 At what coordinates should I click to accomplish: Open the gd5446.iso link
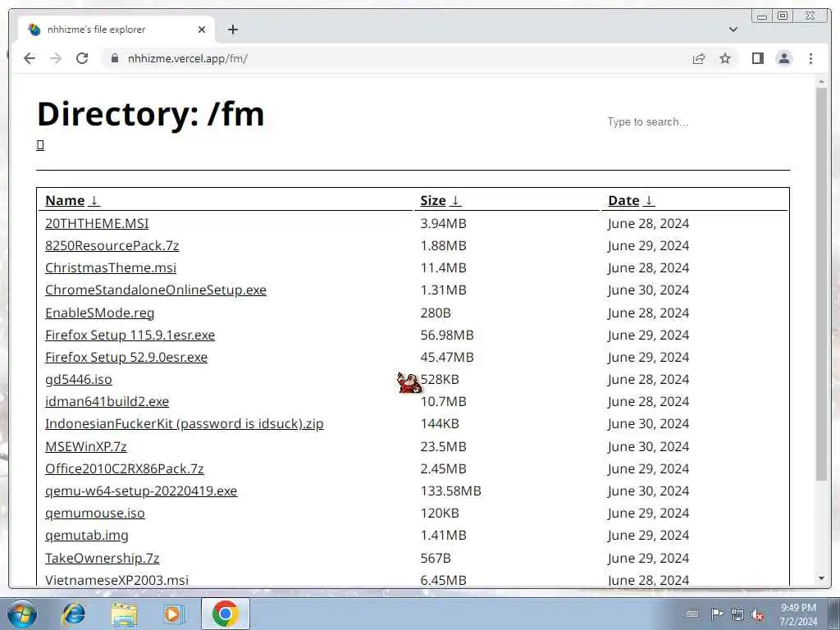click(78, 379)
